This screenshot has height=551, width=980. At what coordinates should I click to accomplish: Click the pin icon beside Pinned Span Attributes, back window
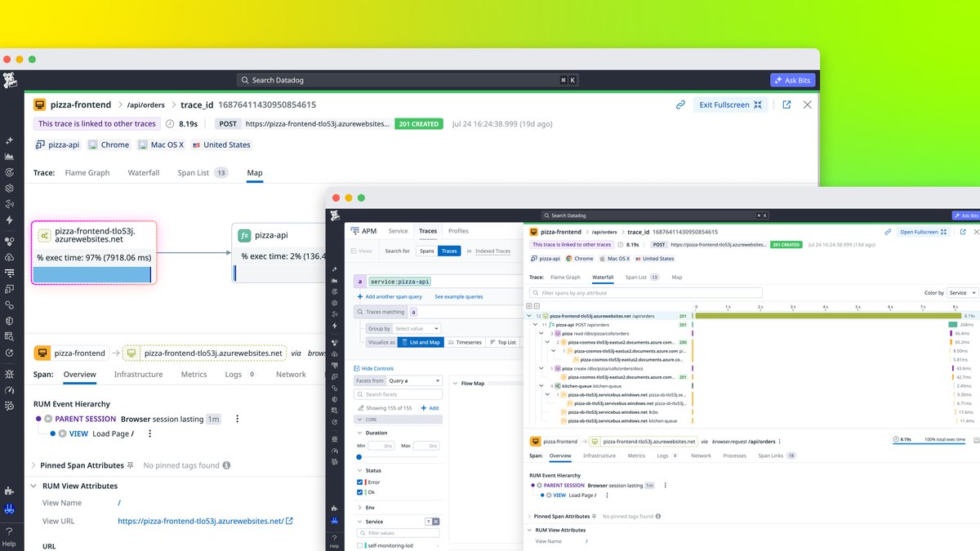(131, 465)
